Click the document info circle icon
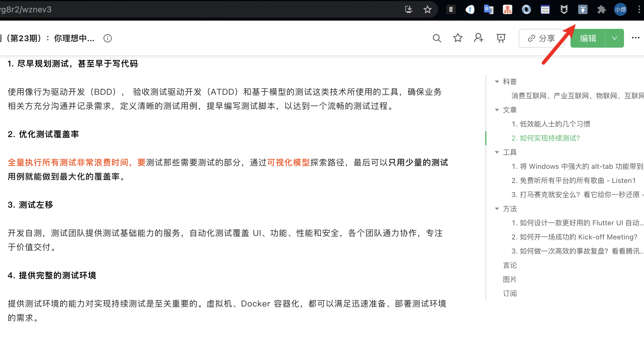Viewport: 644px width, 340px height. [x=108, y=38]
